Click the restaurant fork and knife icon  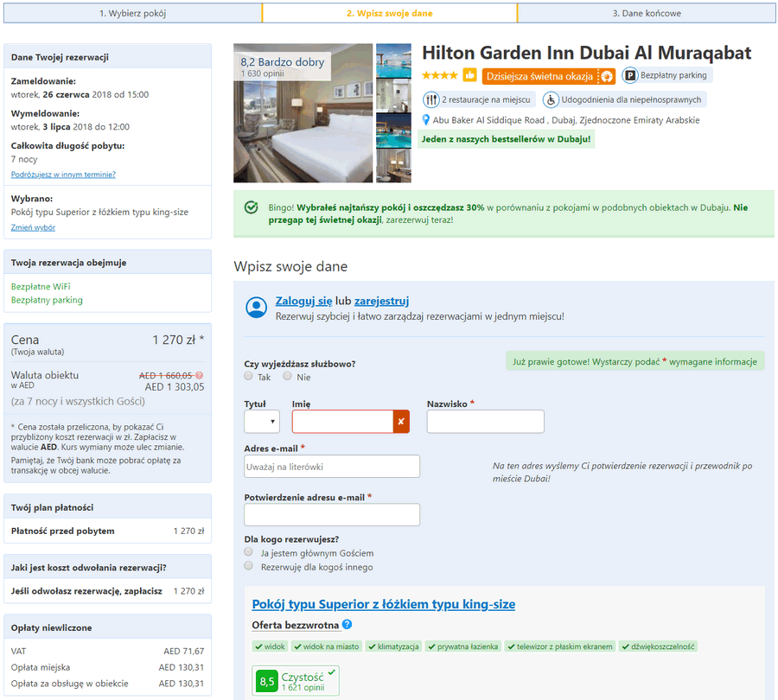click(x=430, y=99)
